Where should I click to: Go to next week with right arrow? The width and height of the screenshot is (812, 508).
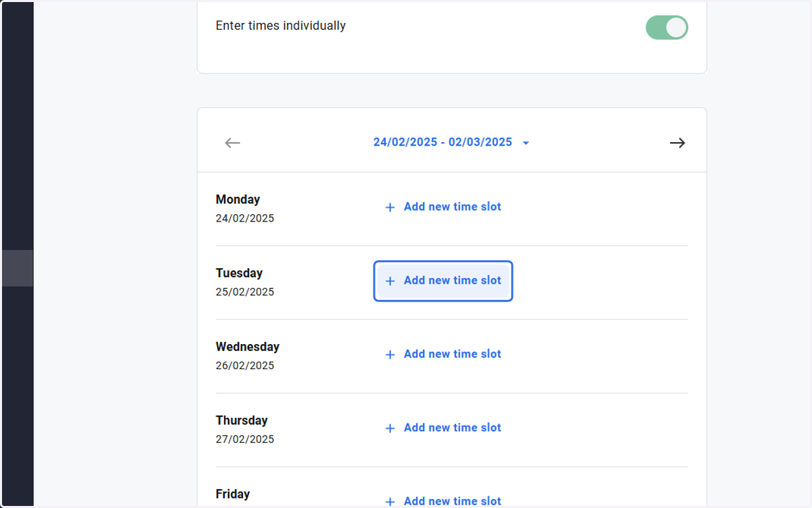[677, 143]
